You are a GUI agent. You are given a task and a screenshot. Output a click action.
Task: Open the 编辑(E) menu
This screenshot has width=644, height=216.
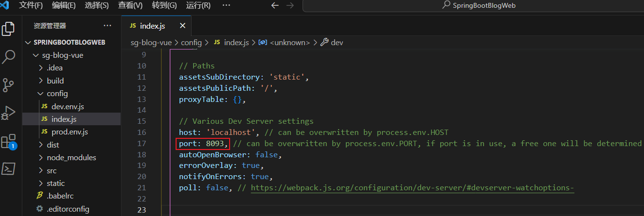64,5
